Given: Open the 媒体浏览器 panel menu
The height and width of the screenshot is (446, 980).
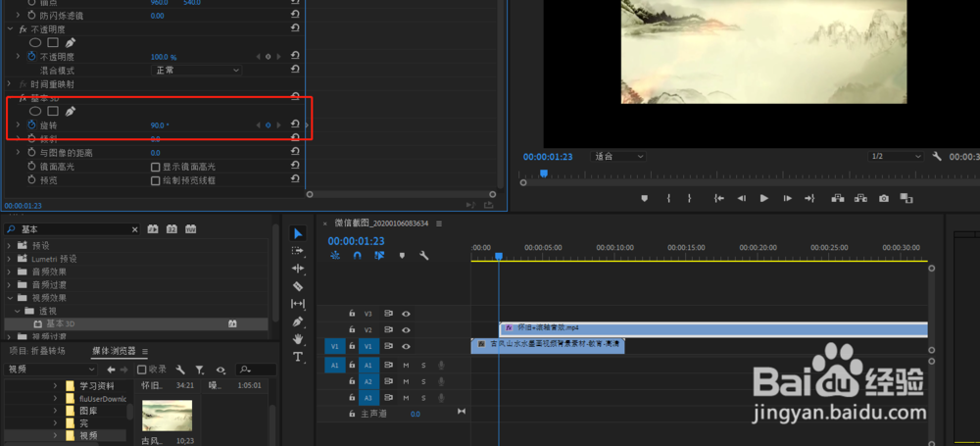Looking at the screenshot, I should pyautogui.click(x=145, y=352).
